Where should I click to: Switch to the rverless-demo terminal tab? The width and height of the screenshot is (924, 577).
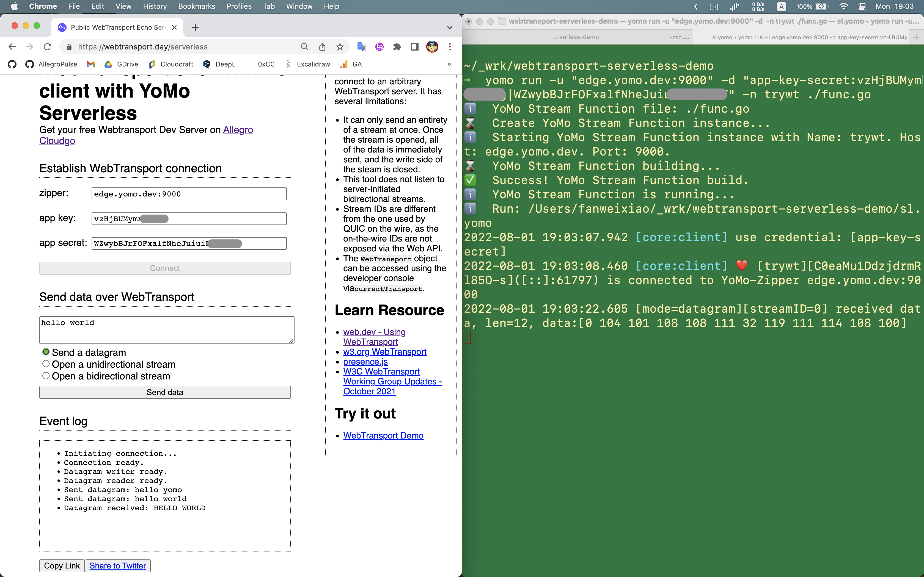pos(577,37)
